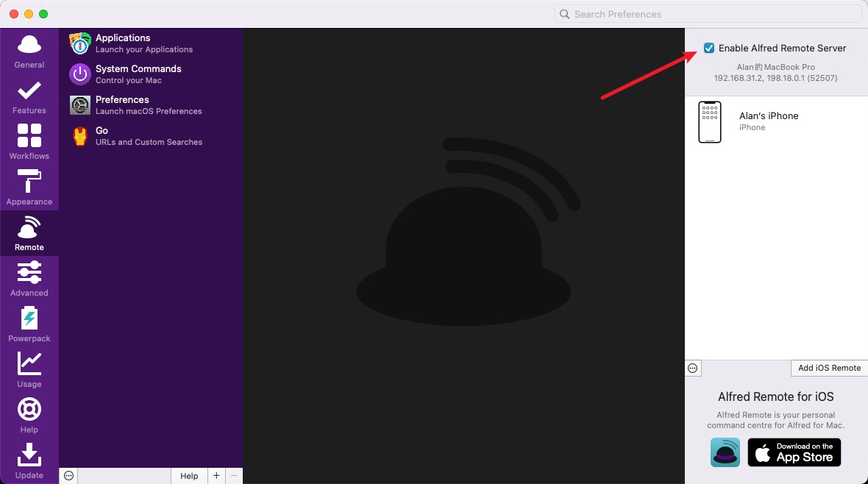Maximize the preferences window with green button
868x484 pixels.
coord(43,14)
